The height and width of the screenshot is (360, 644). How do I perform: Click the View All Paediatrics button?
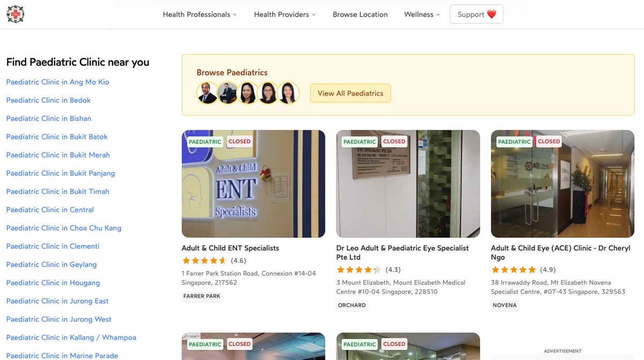[x=350, y=93]
